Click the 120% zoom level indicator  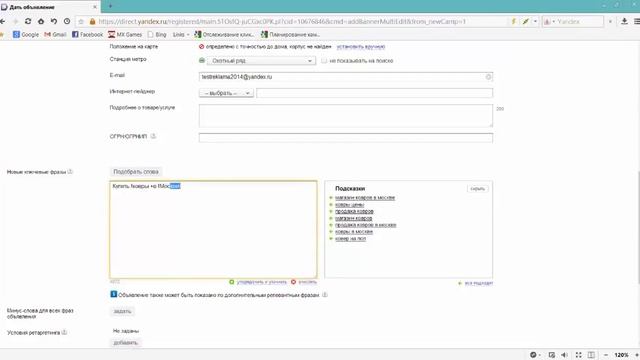point(621,355)
